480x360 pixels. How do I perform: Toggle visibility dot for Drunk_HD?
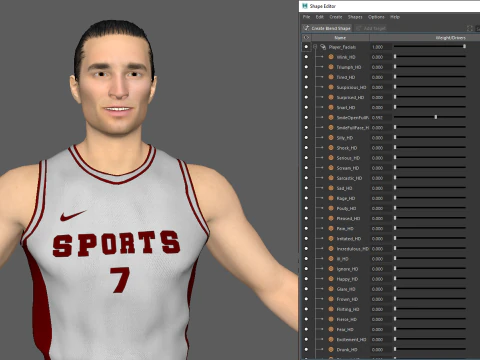306,349
